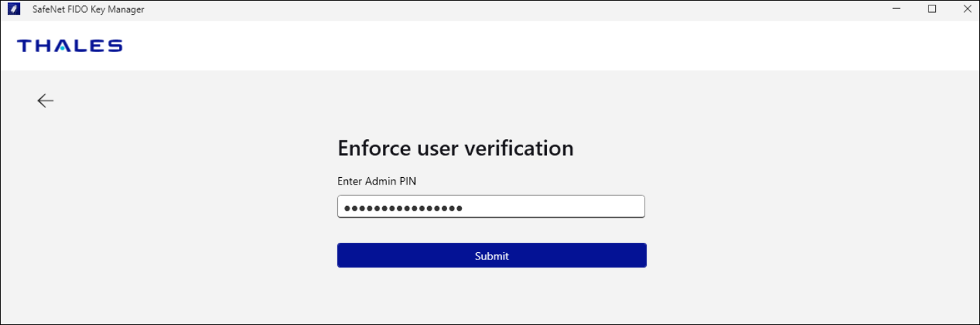Click the "Enforce user verification" heading

(455, 148)
